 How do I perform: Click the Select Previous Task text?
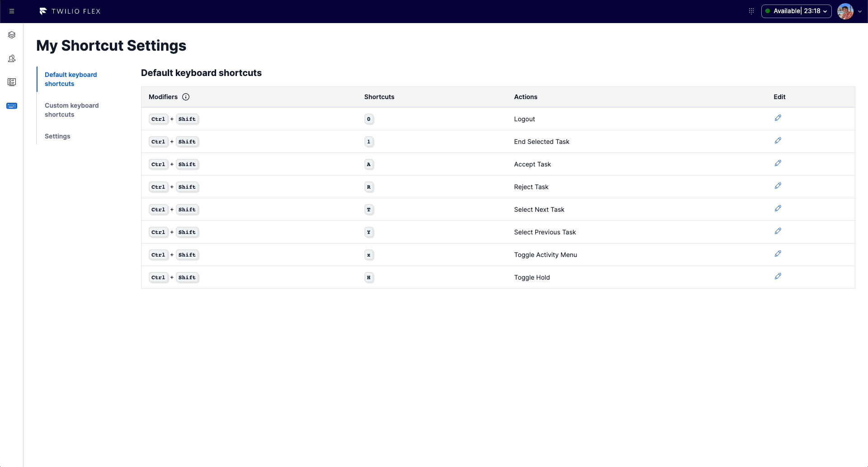(x=545, y=232)
